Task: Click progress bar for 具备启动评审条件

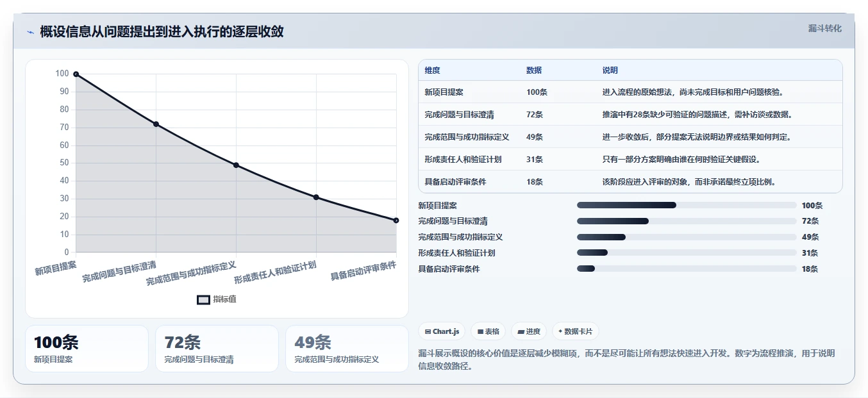Action: (687, 269)
